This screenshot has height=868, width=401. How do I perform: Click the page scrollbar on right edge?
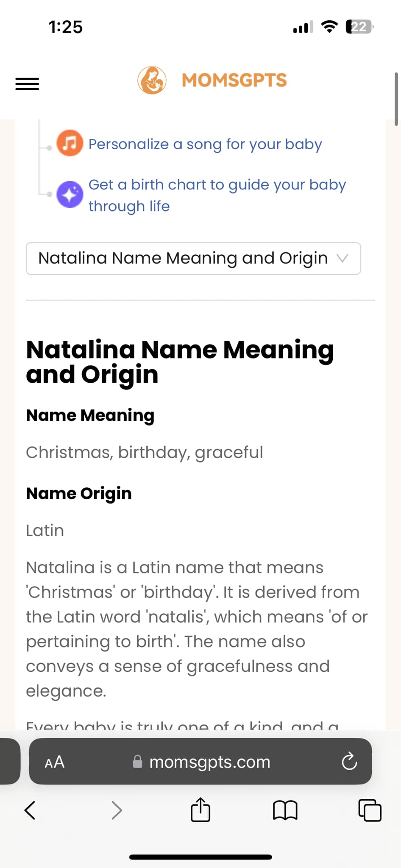[396, 99]
